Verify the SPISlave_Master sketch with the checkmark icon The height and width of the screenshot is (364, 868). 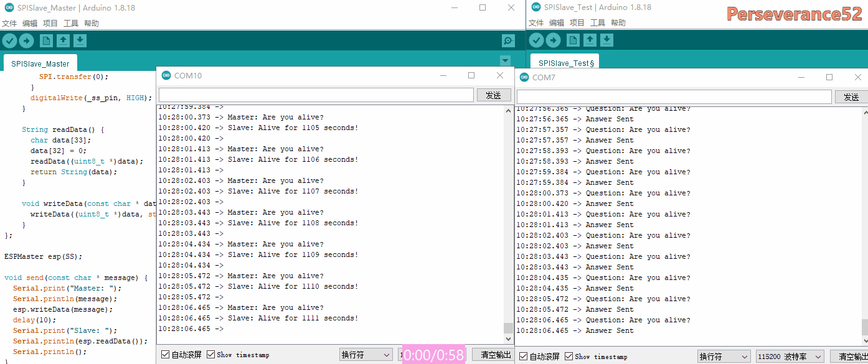coord(9,40)
